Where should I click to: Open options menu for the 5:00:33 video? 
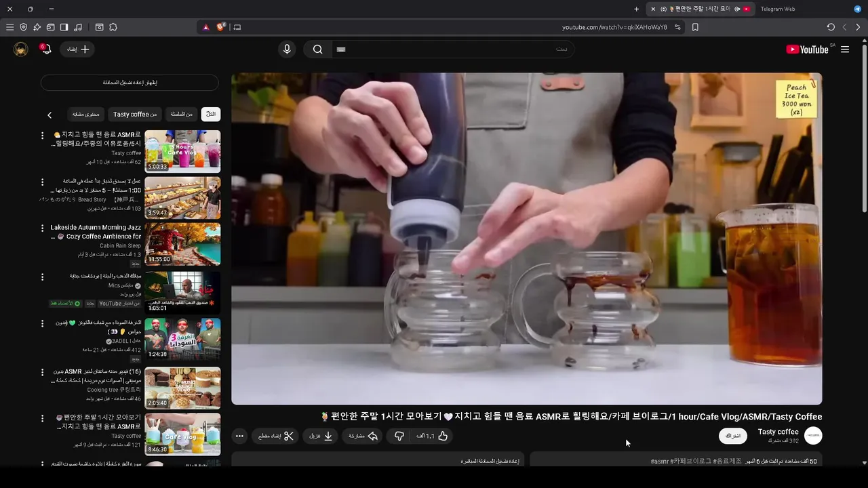point(42,136)
